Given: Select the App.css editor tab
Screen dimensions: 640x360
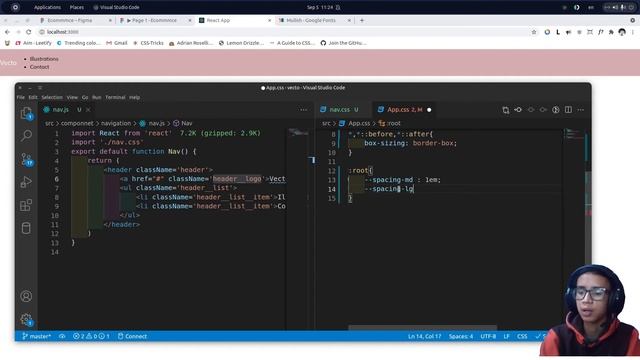Looking at the screenshot, I should 404,110.
